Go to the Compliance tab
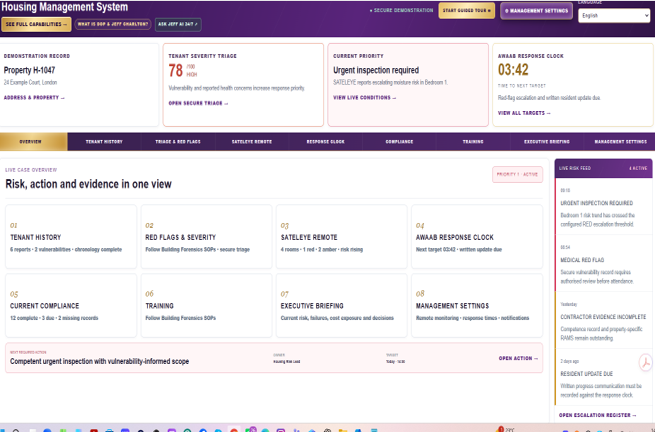The image size is (655, 432). [399, 142]
